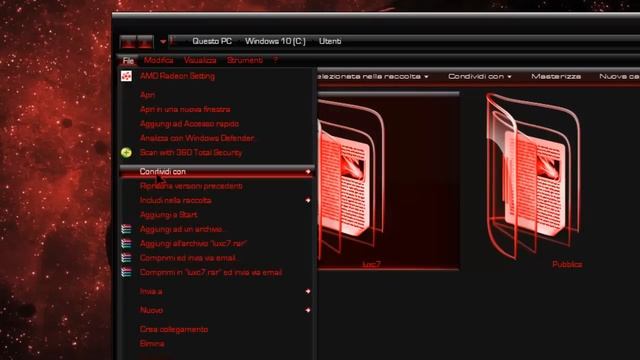Click WinRAR icon beside Comprimi ed invia via email

coord(126,258)
